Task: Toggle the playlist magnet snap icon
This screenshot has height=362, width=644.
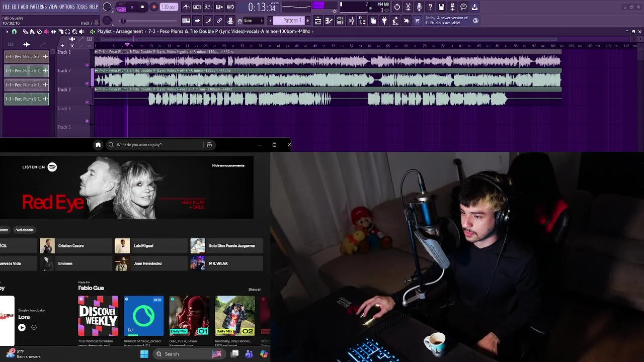Action: 14,32
